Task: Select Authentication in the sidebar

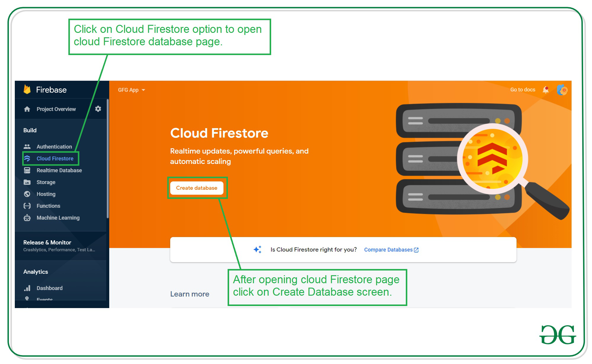Action: pyautogui.click(x=54, y=147)
